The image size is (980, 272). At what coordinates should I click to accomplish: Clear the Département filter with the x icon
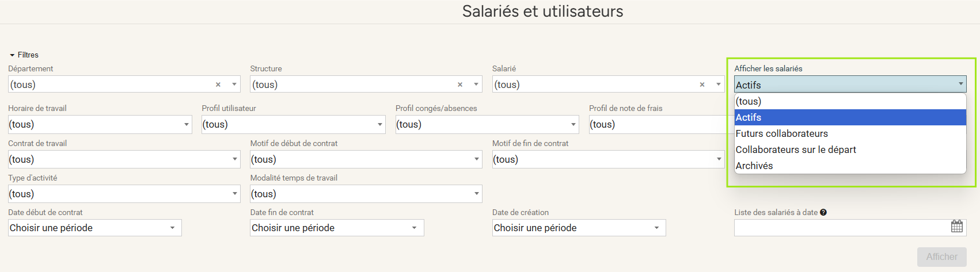coord(218,85)
